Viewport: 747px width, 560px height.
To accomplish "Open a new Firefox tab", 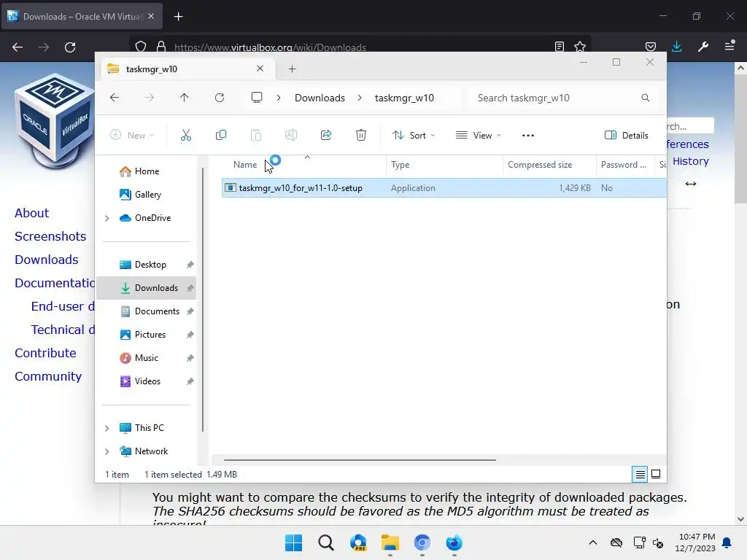I will pyautogui.click(x=178, y=17).
